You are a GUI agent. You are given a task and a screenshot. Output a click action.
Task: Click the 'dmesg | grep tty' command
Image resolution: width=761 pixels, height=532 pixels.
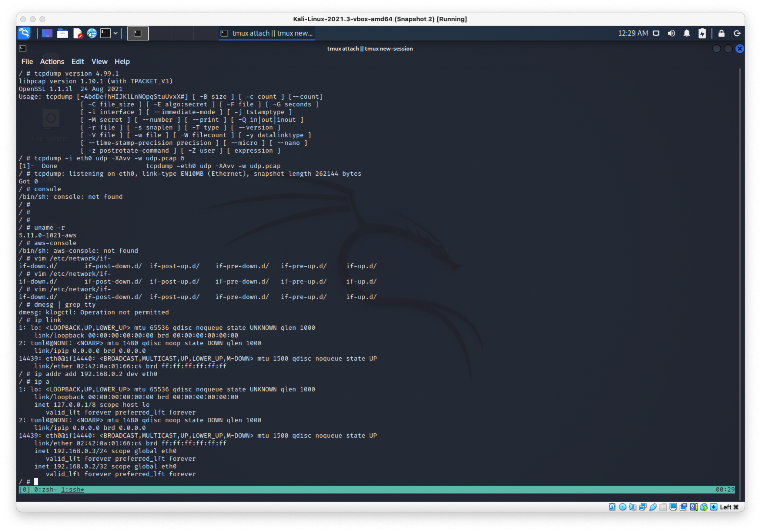[65, 305]
